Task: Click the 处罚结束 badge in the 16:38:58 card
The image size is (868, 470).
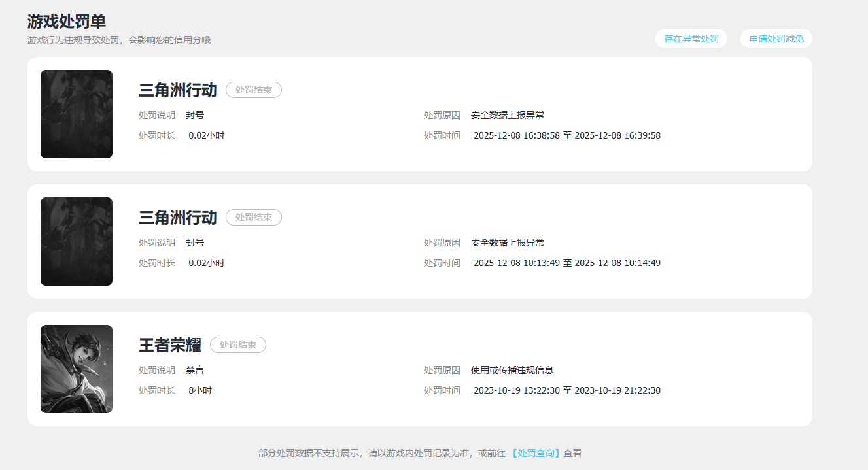Action: pos(254,90)
